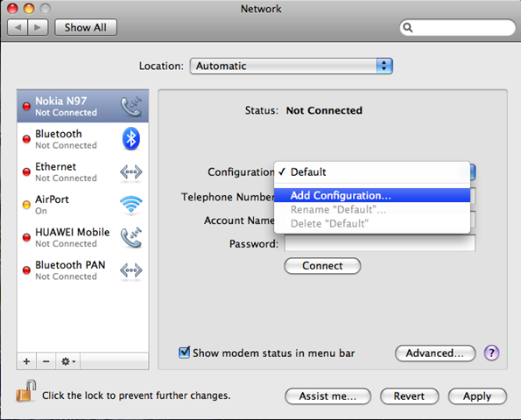
Task: Select the Ethernet service in sidebar
Action: tap(82, 172)
